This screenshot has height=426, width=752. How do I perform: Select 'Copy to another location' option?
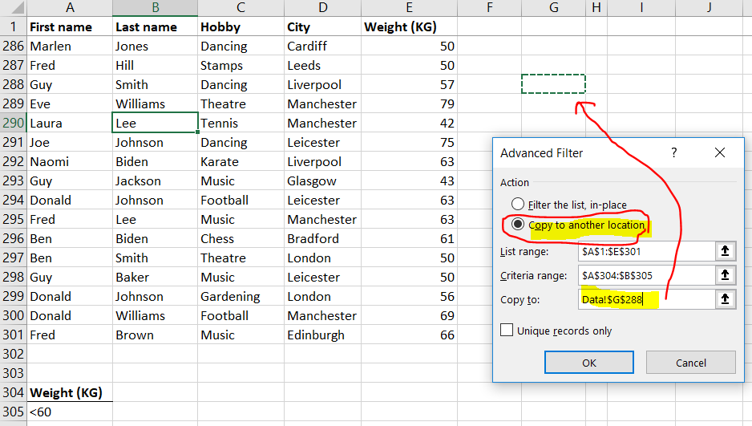point(518,224)
